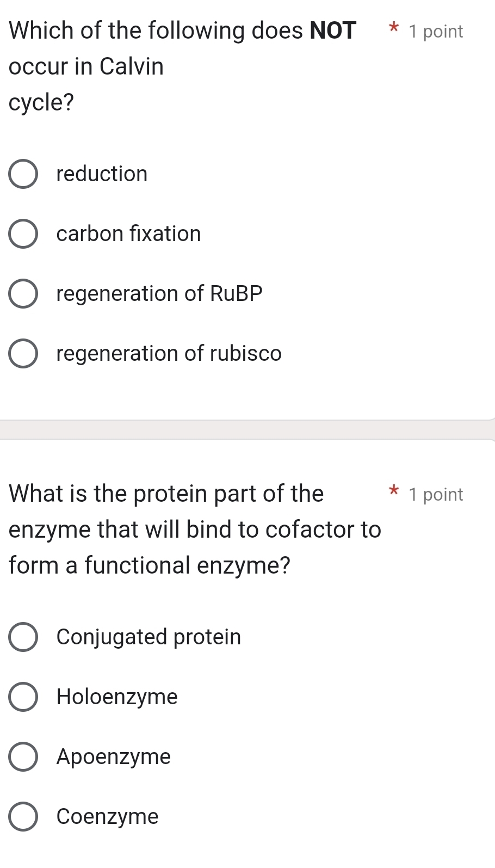Click the gray section divider between questions
Screen dimensions: 495x868
pyautogui.click(x=247, y=430)
